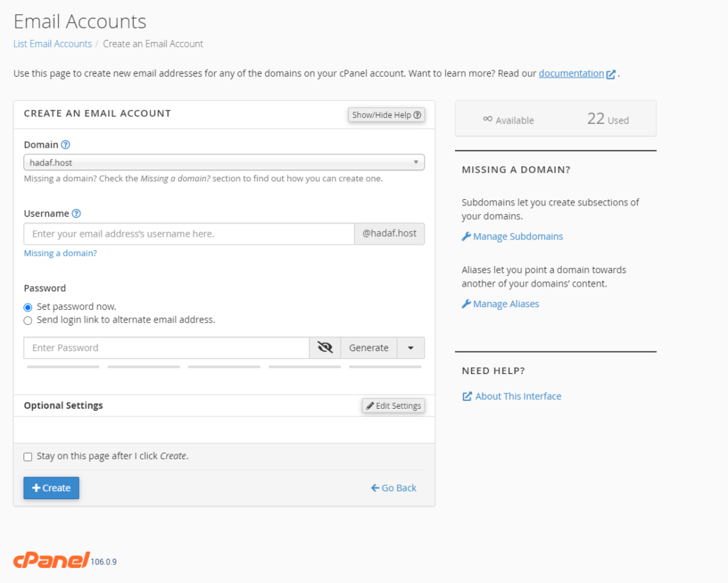The height and width of the screenshot is (583, 728).
Task: Click the cPanel logo
Action: click(x=51, y=560)
